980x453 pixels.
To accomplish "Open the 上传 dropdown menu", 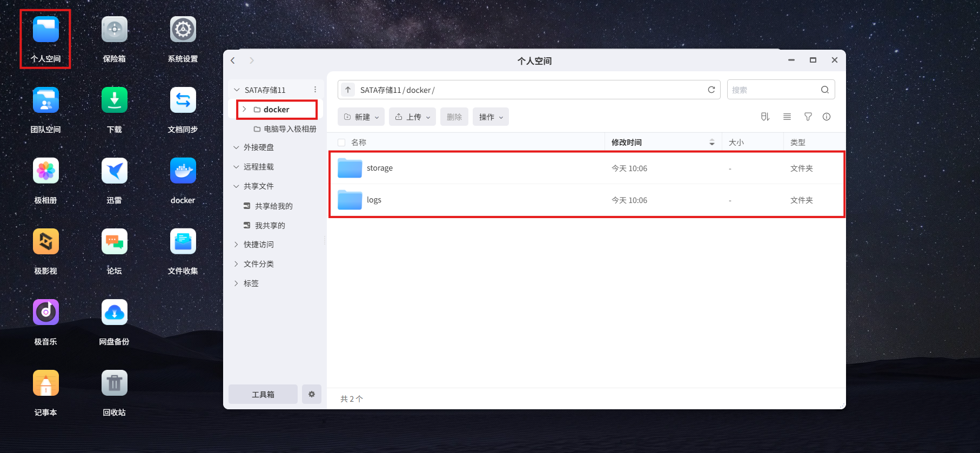I will [x=412, y=117].
